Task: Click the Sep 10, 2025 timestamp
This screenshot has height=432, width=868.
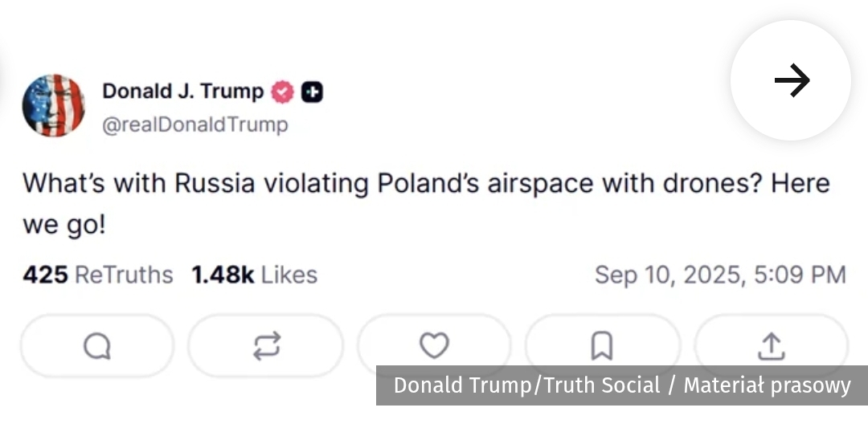Action: coord(719,275)
